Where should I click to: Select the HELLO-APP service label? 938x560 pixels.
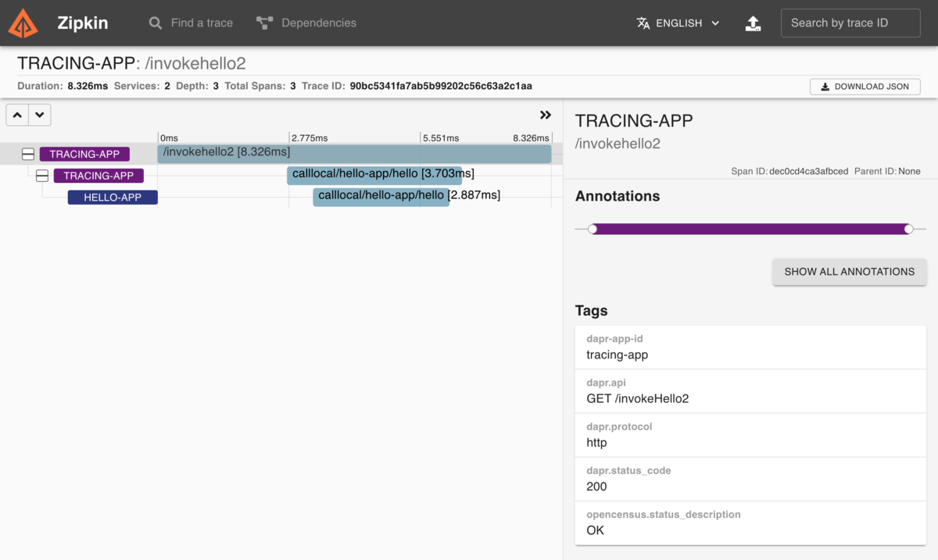[113, 198]
